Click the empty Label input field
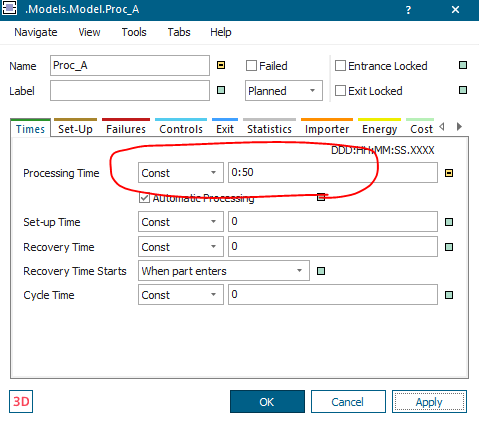Viewport: 479px width, 425px height. point(130,90)
